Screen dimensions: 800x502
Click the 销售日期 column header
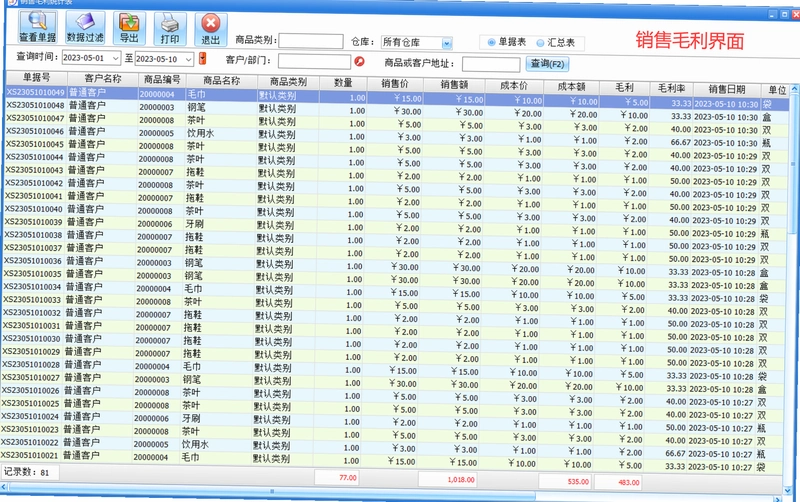tap(727, 89)
